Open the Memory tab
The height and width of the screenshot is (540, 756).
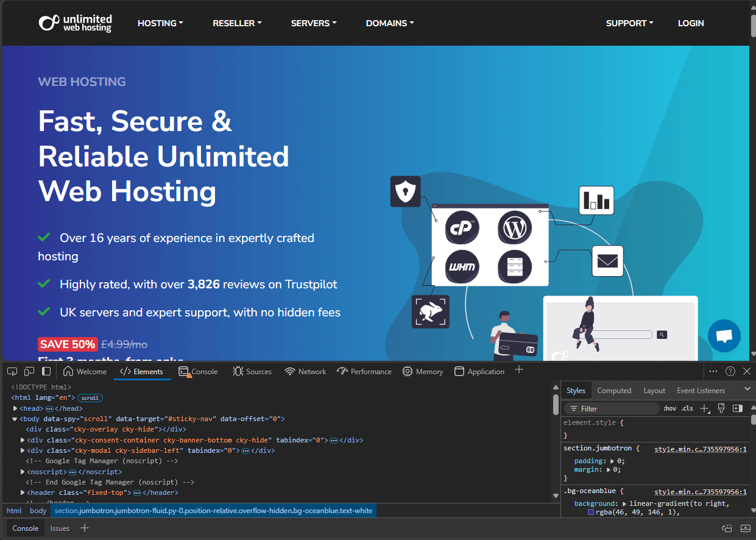point(423,371)
